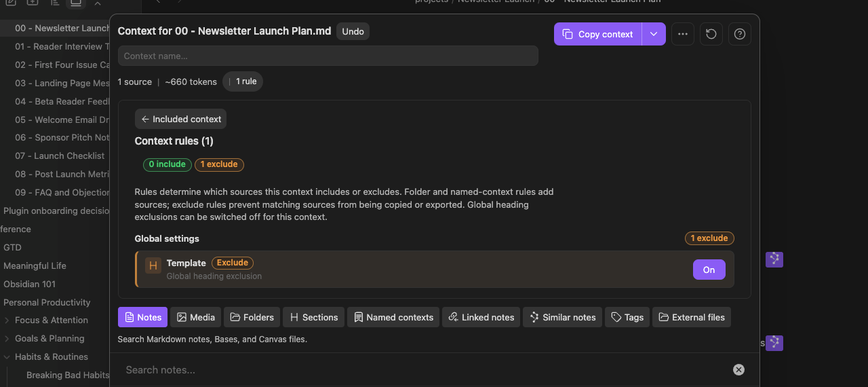Select Personal Productivity folder

pos(47,302)
